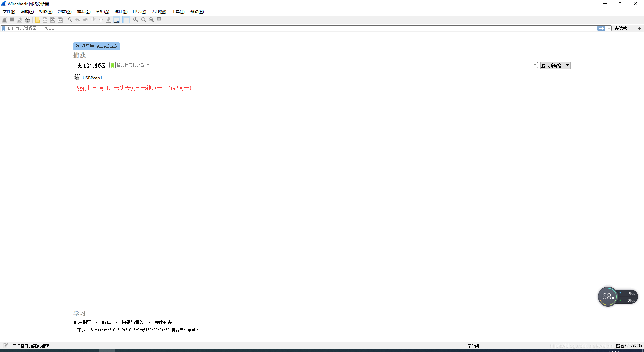Click the 无分组 status bar entry

pyautogui.click(x=473, y=346)
